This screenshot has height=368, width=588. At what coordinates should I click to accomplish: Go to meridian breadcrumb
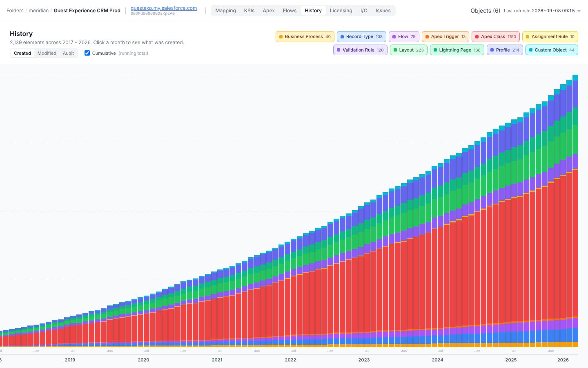tap(38, 11)
